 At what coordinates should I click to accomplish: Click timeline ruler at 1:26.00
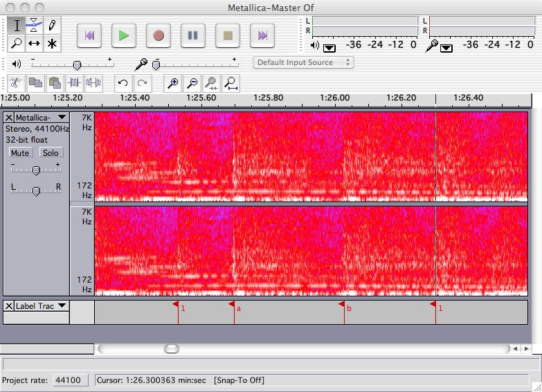(334, 98)
